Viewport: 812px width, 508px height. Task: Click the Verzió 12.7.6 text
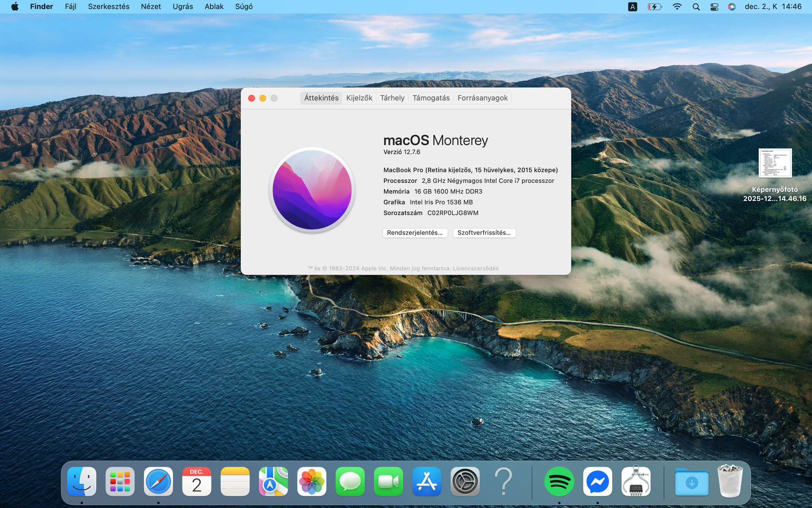click(x=402, y=152)
